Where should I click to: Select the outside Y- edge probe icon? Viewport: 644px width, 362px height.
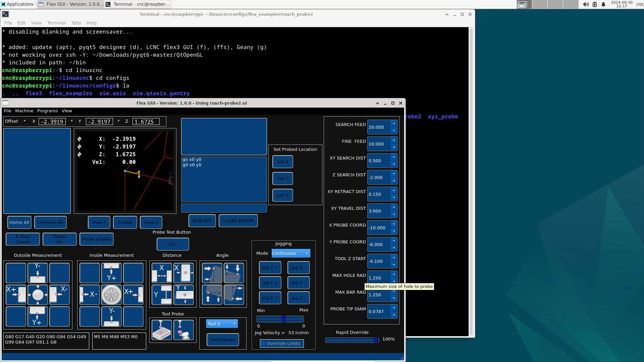[38, 273]
